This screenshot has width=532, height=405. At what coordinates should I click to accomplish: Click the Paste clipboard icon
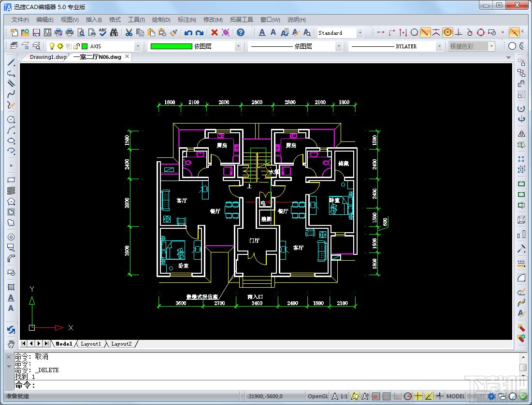pos(151,32)
